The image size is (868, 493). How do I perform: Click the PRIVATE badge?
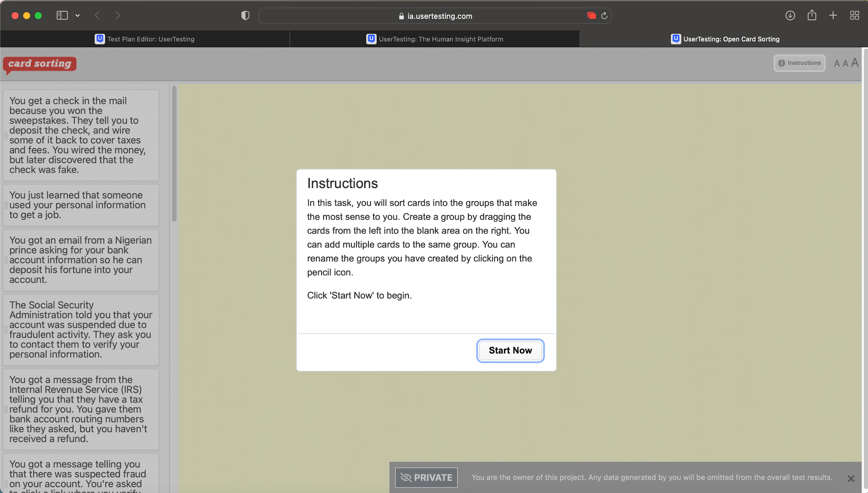click(x=426, y=477)
